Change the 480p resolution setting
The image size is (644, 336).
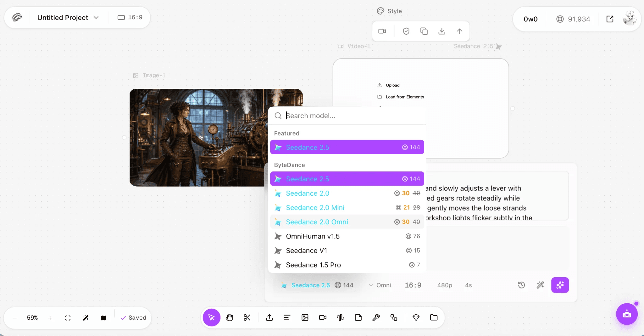click(445, 285)
